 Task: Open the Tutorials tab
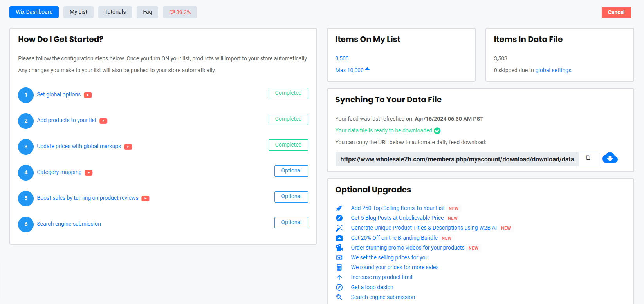(x=115, y=12)
